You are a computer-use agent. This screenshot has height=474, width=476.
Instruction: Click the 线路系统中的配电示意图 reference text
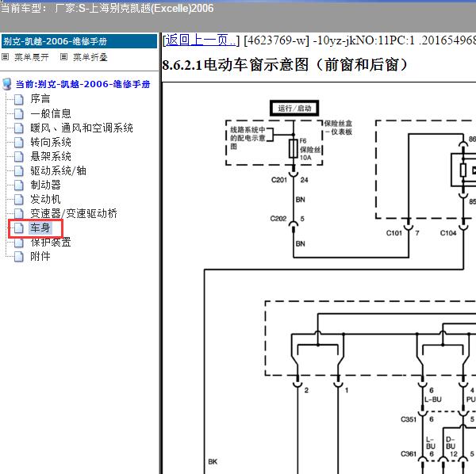point(248,138)
